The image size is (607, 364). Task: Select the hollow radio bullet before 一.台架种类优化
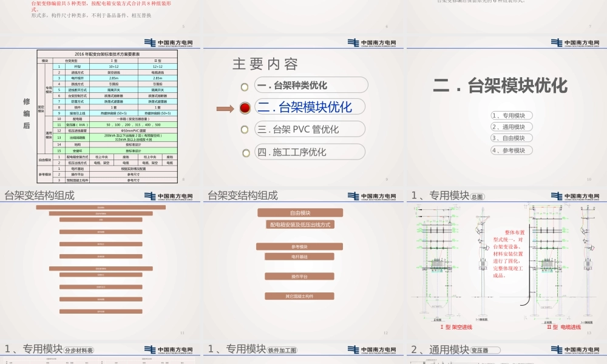[x=244, y=86]
